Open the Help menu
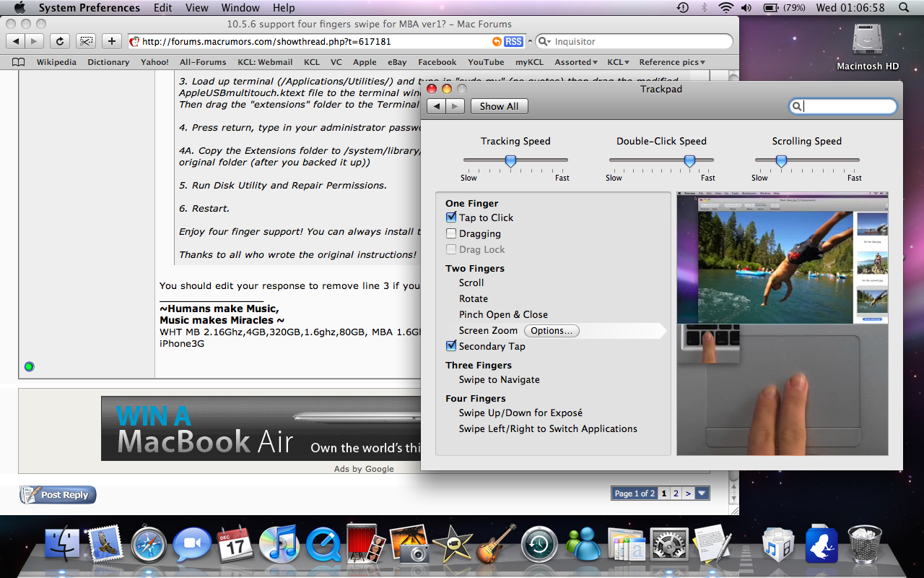Viewport: 924px width, 578px height. click(284, 8)
